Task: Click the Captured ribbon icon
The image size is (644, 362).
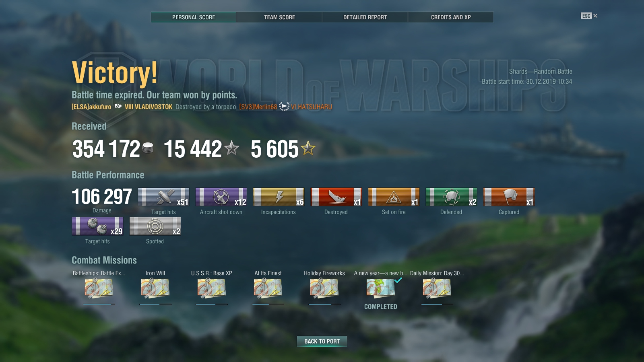Action: 509,197
